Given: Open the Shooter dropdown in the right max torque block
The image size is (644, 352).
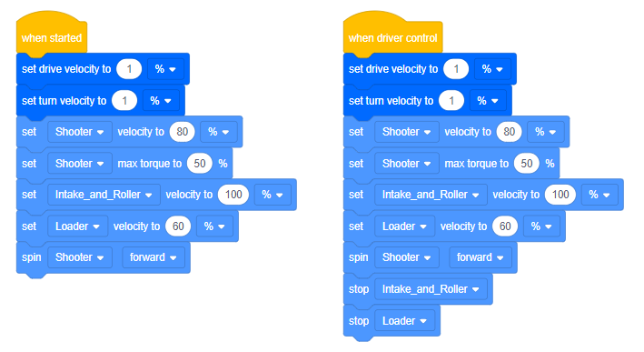Looking at the screenshot, I should [x=407, y=164].
